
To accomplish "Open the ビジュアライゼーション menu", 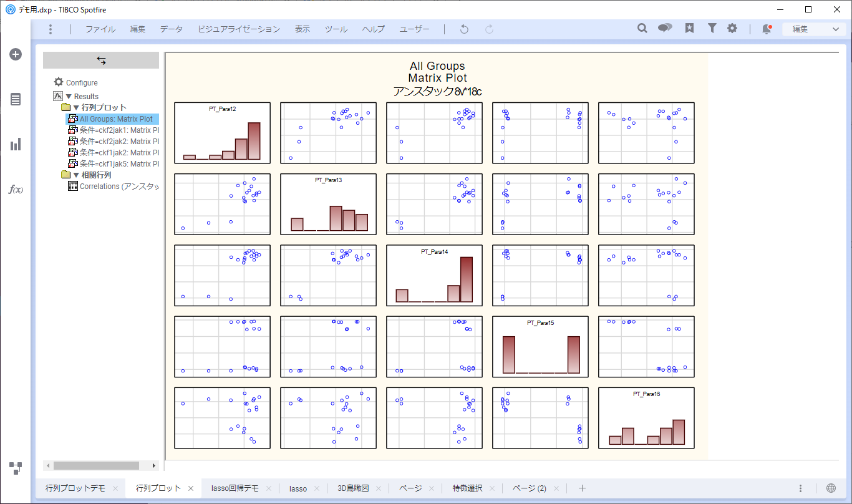I will coord(239,29).
